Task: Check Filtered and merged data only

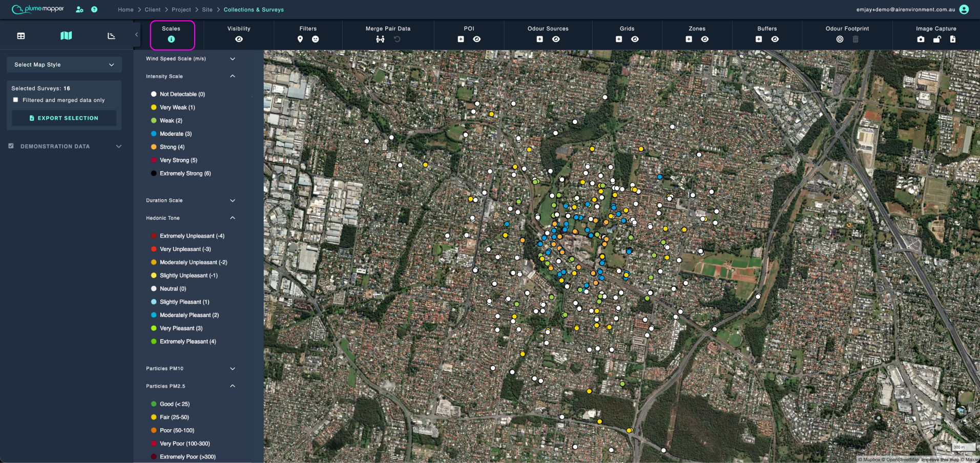Action: click(x=15, y=100)
